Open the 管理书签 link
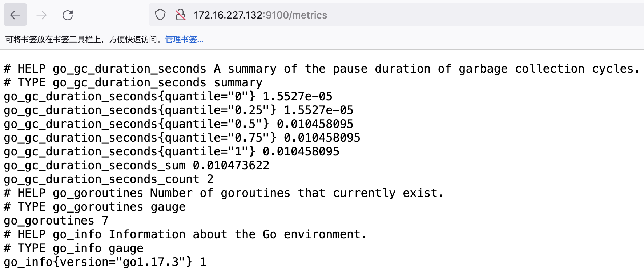Viewport: 644px width, 271px height. point(184,39)
